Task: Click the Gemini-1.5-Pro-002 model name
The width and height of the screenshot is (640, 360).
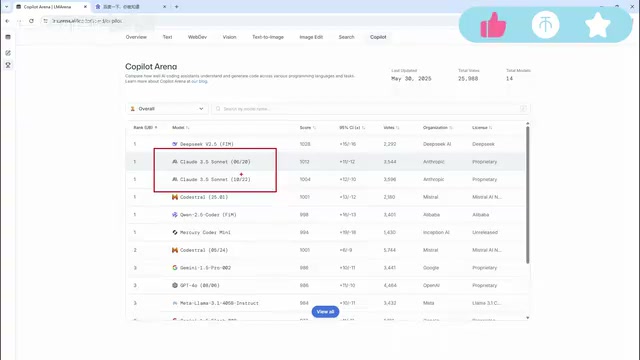Action: [x=205, y=268]
